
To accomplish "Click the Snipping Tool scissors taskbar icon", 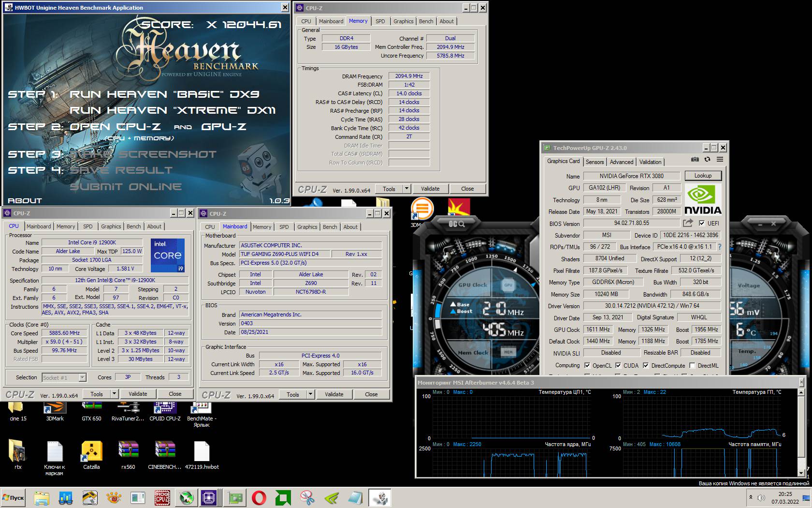I will (x=307, y=497).
